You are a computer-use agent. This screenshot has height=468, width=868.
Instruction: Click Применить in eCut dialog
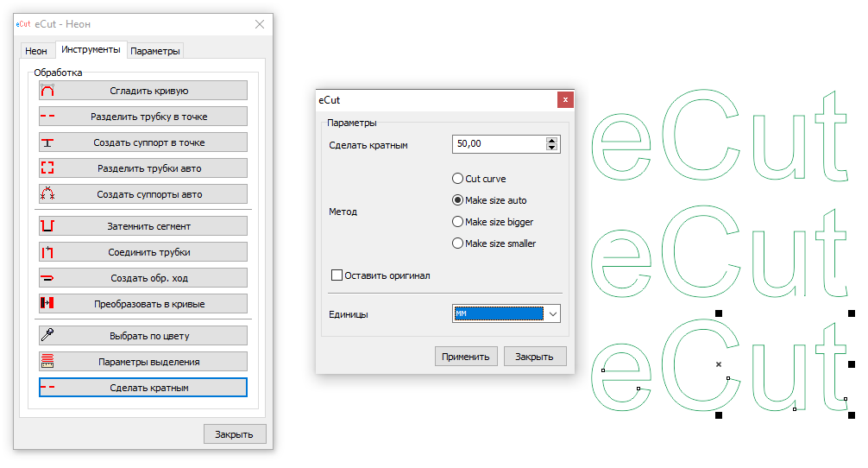[466, 357]
